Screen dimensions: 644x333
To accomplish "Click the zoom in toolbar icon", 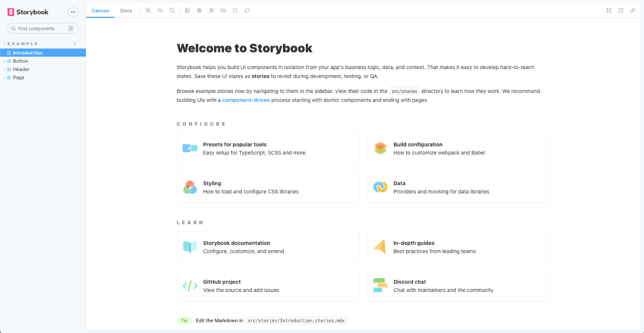I will (148, 11).
